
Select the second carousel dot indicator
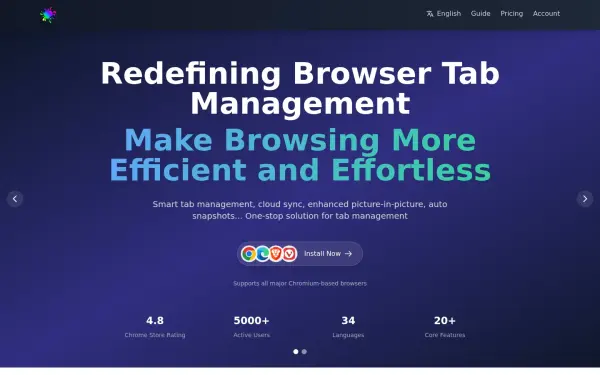[x=304, y=352]
